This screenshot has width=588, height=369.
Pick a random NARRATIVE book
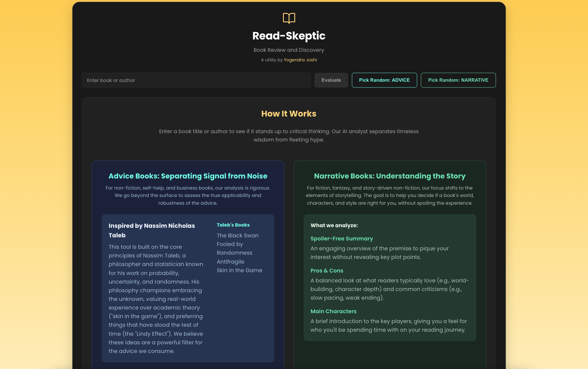tap(458, 80)
